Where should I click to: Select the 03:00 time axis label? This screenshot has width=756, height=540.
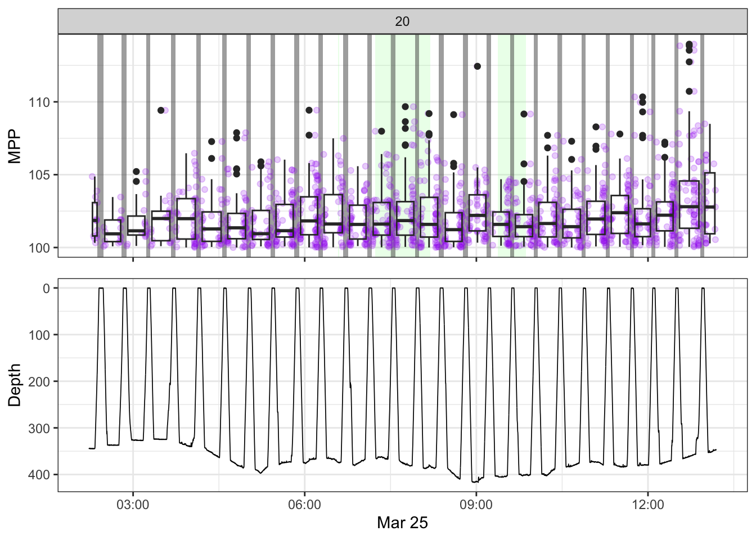[x=133, y=505]
